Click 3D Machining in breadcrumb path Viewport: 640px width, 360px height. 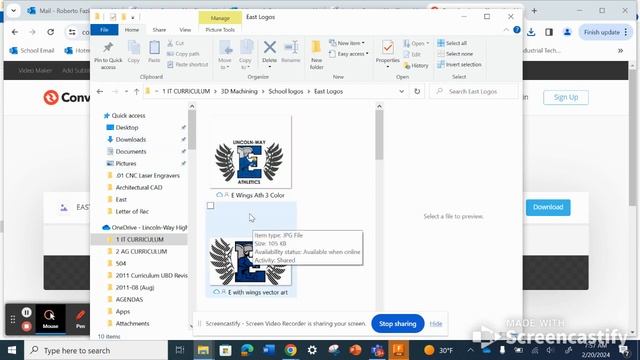coord(239,91)
